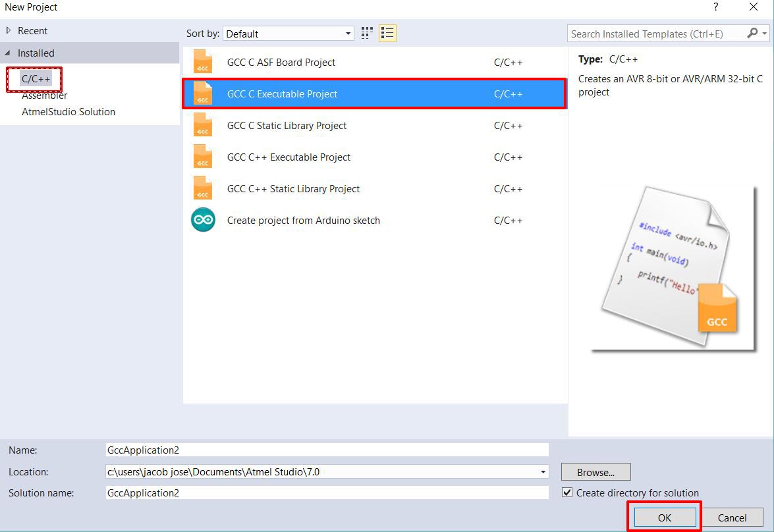
Task: Click the Solution name input field
Action: tap(327, 492)
